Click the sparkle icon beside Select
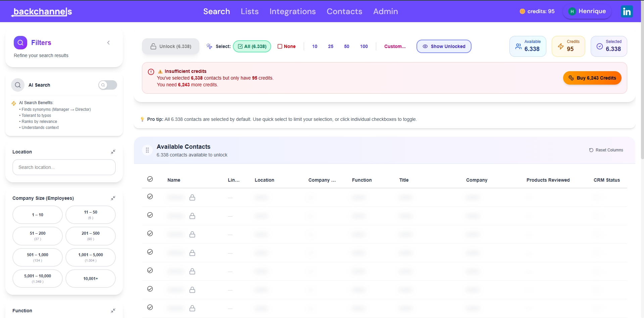The image size is (644, 318). point(209,46)
